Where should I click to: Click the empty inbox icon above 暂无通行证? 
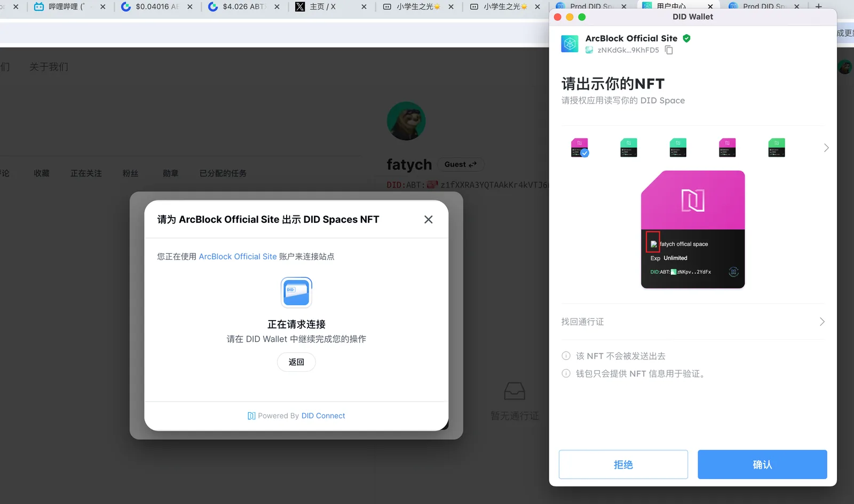(x=515, y=391)
